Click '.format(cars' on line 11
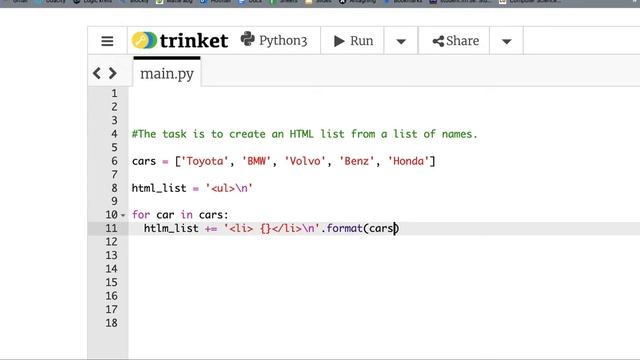This screenshot has width=640, height=360. 357,228
